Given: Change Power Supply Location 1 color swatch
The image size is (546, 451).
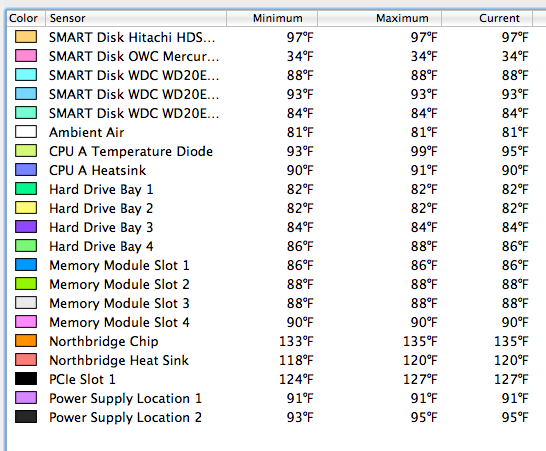Looking at the screenshot, I should [26, 398].
